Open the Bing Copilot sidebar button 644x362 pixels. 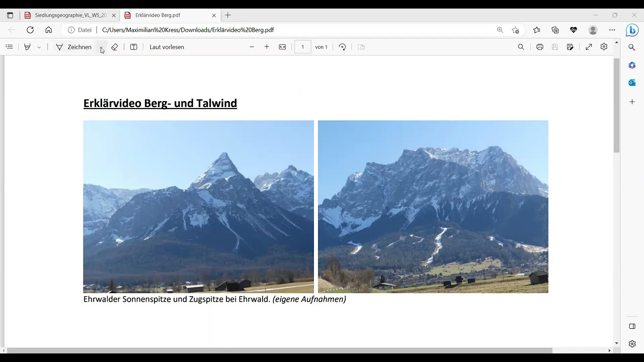pyautogui.click(x=632, y=30)
